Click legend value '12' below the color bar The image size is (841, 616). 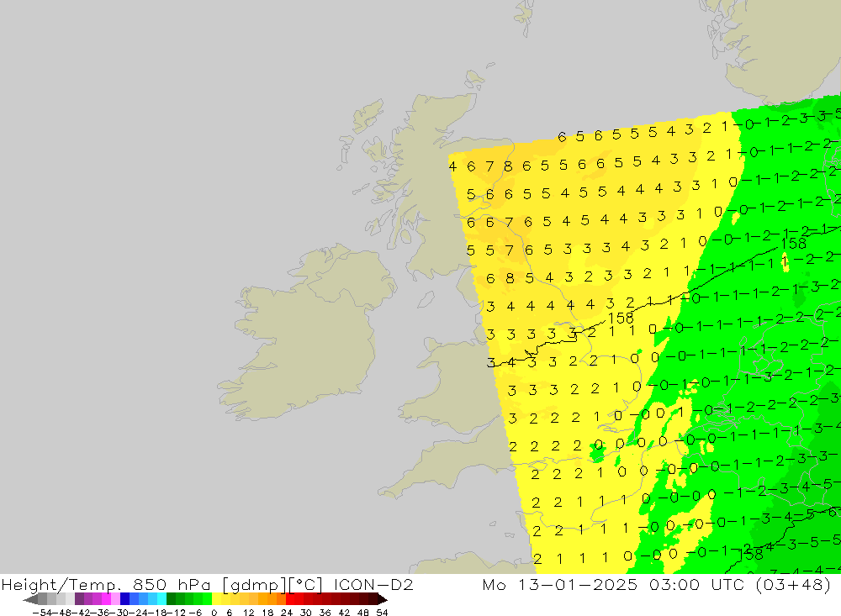click(x=248, y=613)
